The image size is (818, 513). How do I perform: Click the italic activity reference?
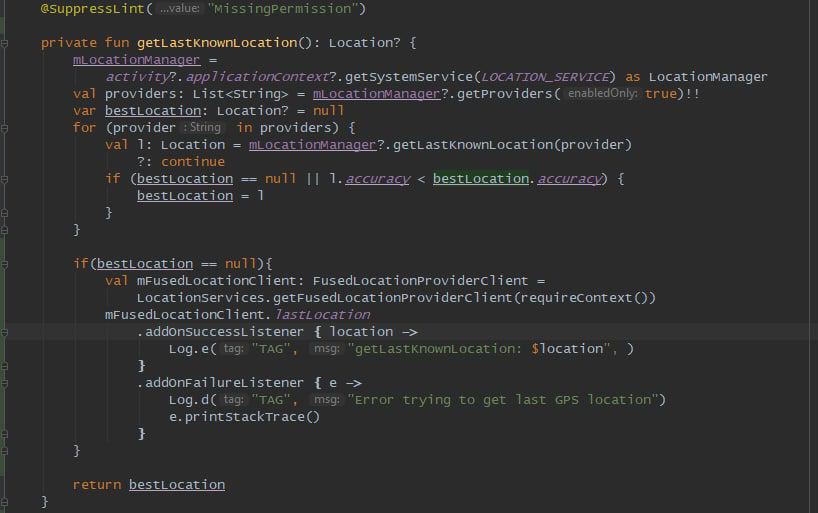tap(137, 77)
